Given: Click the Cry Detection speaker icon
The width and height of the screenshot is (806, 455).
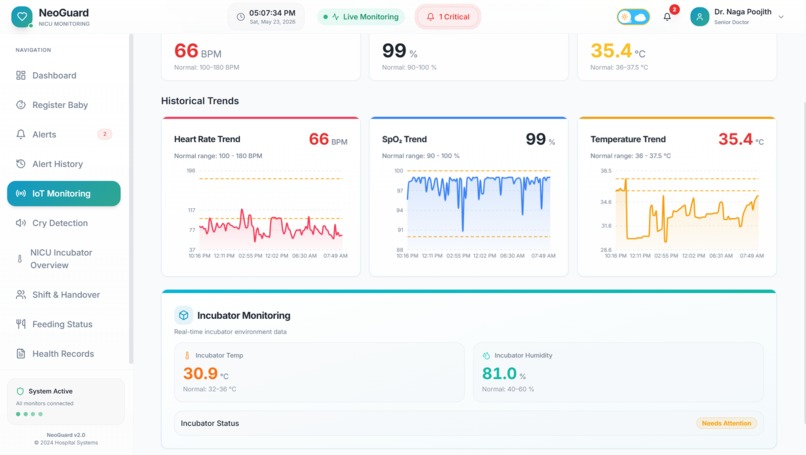Looking at the screenshot, I should [21, 223].
